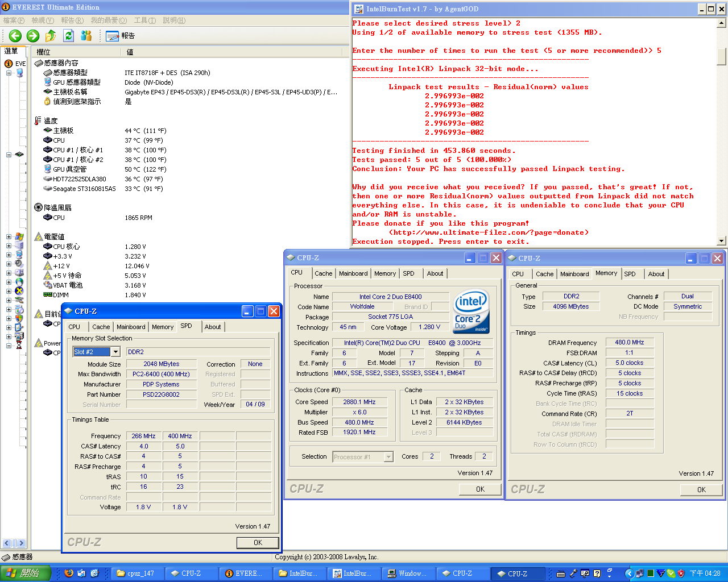Collapse the hourglass Benchmark node in EVEREST tree
Image resolution: width=728 pixels, height=582 pixels.
(9, 345)
